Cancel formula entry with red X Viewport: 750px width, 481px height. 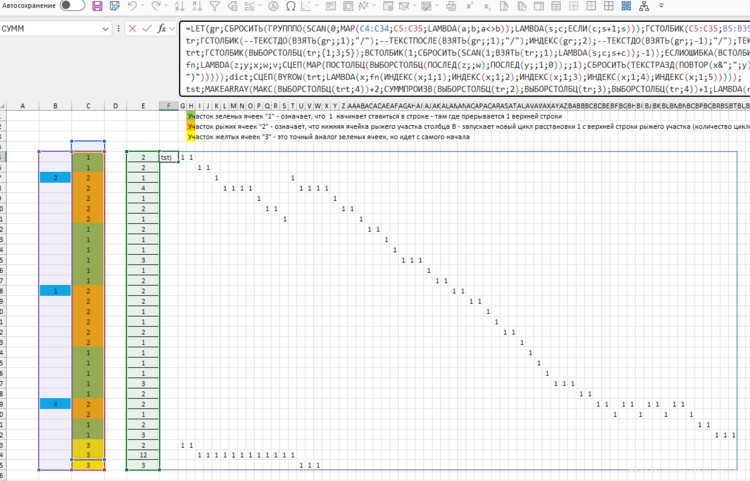tap(132, 28)
